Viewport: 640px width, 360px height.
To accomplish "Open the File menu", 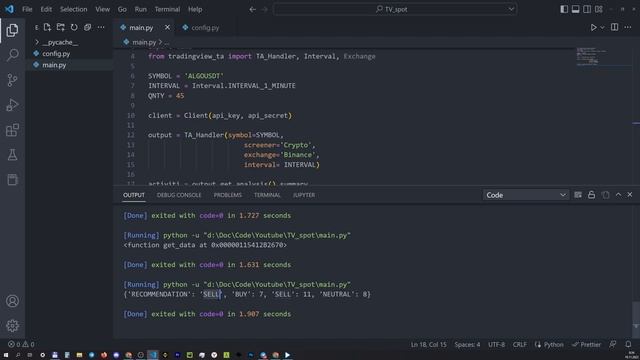I will point(27,9).
